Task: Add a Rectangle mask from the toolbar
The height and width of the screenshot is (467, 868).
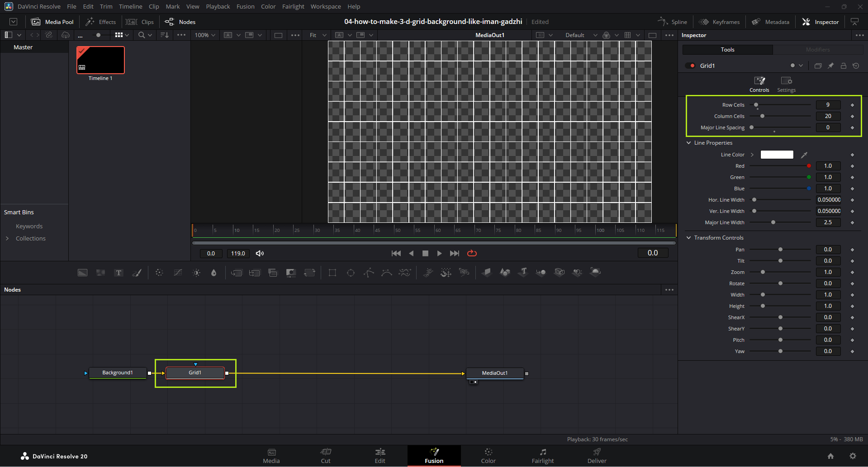Action: click(x=332, y=273)
